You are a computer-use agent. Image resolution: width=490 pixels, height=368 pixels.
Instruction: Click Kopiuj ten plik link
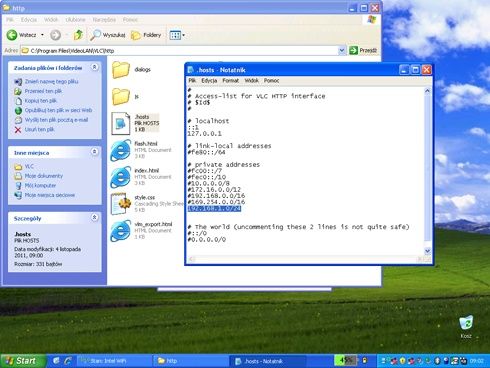pyautogui.click(x=41, y=101)
